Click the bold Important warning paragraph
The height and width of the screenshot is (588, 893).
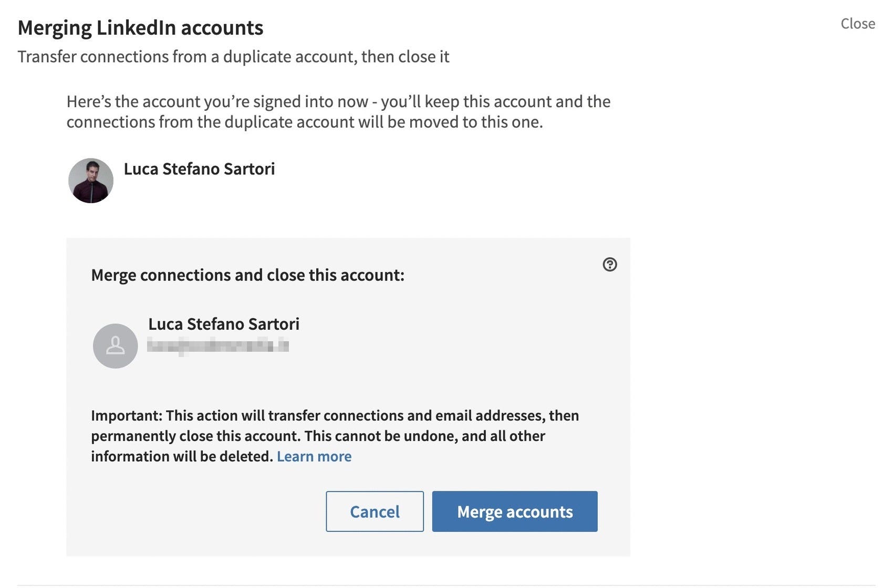pyautogui.click(x=335, y=436)
